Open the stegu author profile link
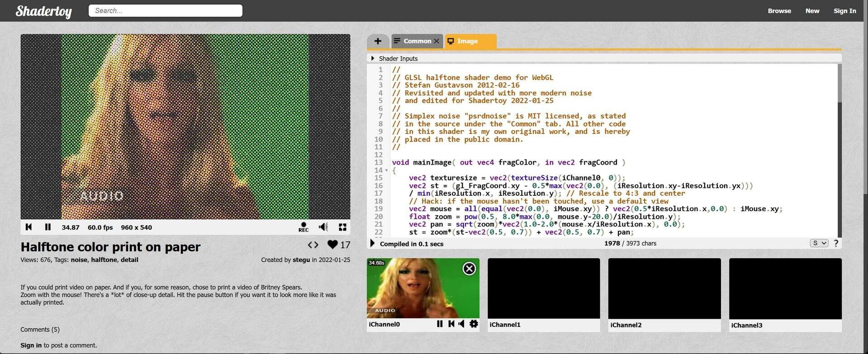Image resolution: width=868 pixels, height=354 pixels. pos(301,260)
